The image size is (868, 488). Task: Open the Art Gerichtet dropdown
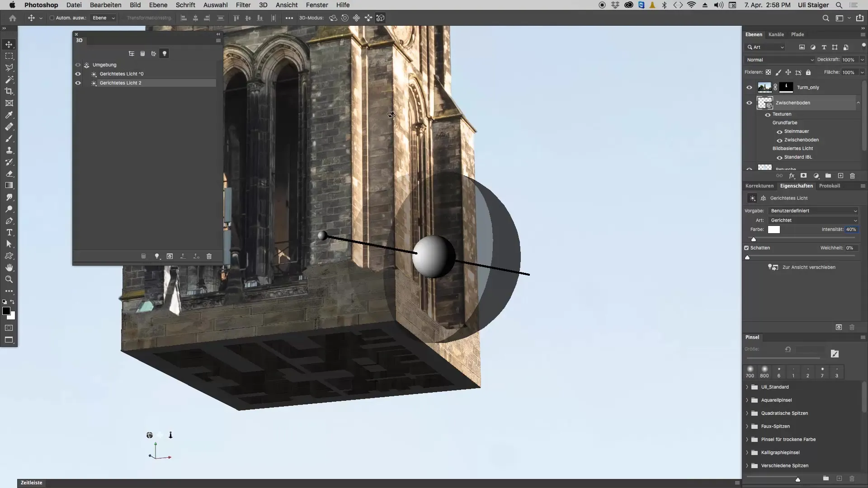(x=813, y=220)
